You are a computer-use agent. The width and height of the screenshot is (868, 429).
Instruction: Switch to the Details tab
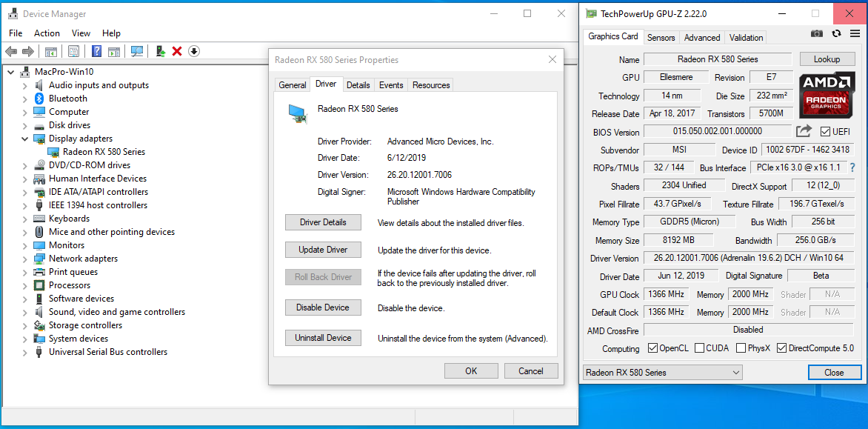click(358, 85)
